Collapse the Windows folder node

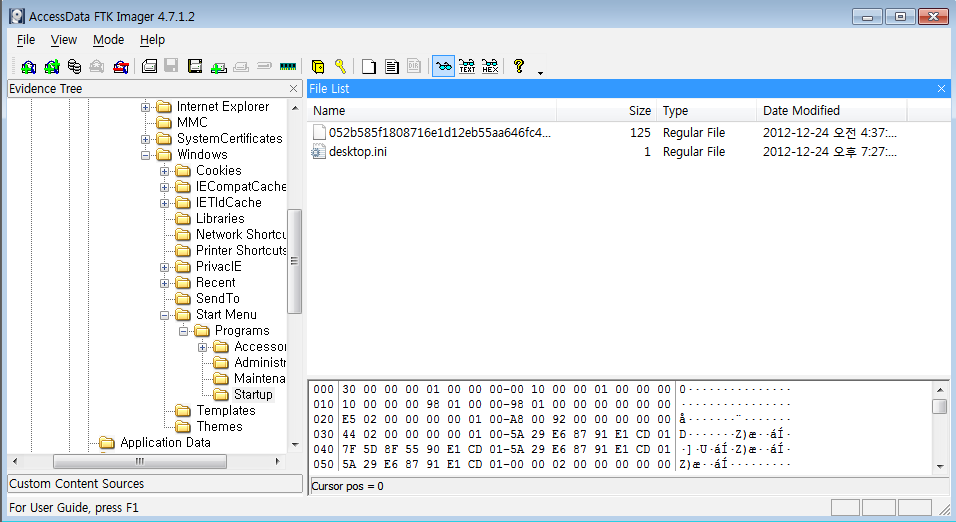point(145,155)
